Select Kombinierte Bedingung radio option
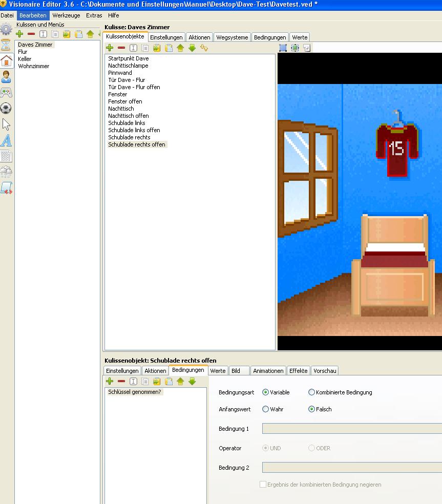The width and height of the screenshot is (442, 504). click(311, 392)
